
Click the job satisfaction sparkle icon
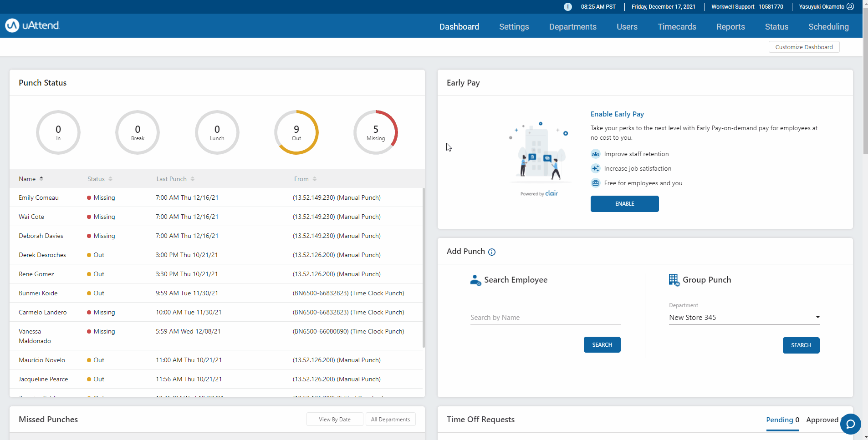point(596,168)
